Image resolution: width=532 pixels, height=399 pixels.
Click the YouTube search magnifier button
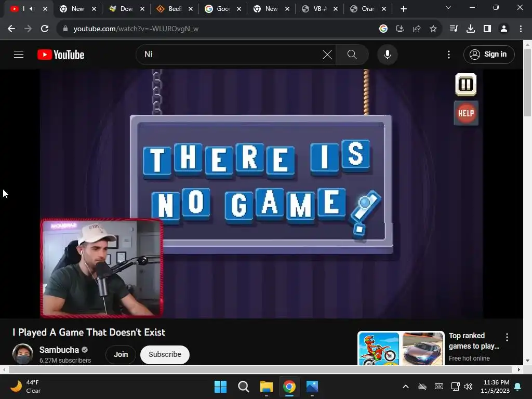[352, 54]
